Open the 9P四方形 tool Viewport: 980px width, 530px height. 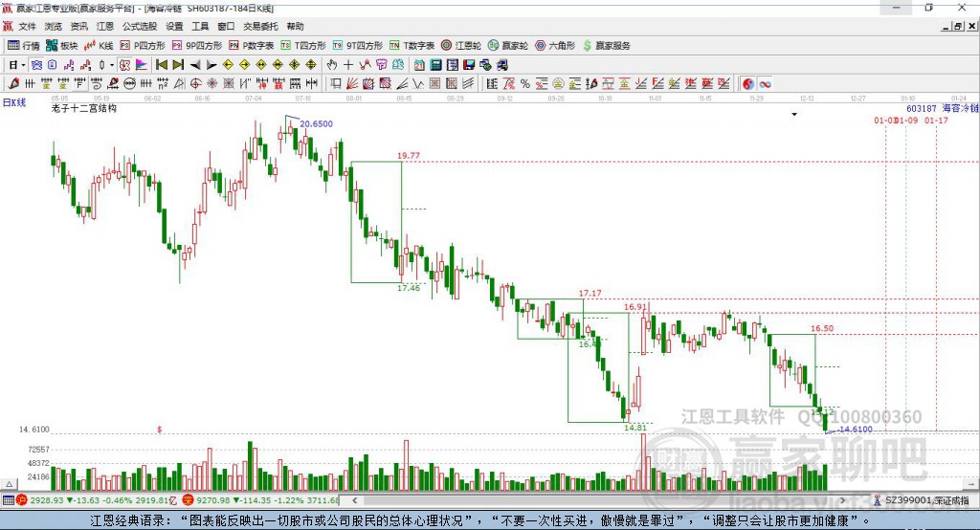[x=197, y=45]
